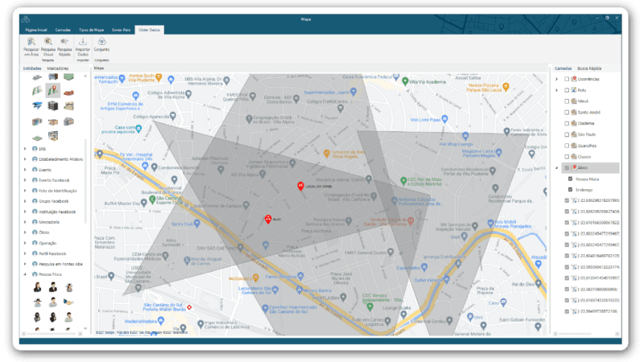Screen dimensions: 644x362
Task: Select Foto de Identificação entity row
Action: 54,191
